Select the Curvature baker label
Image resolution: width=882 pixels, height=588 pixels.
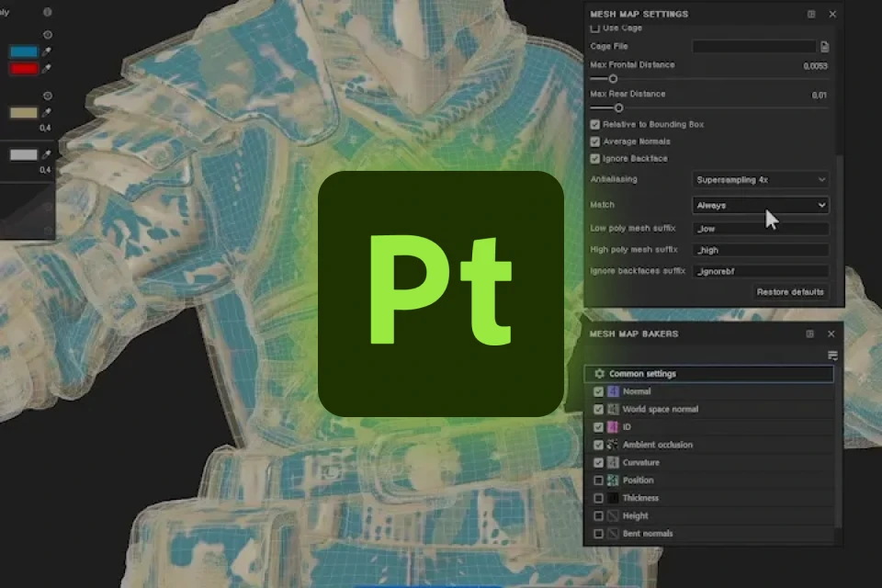pos(640,462)
